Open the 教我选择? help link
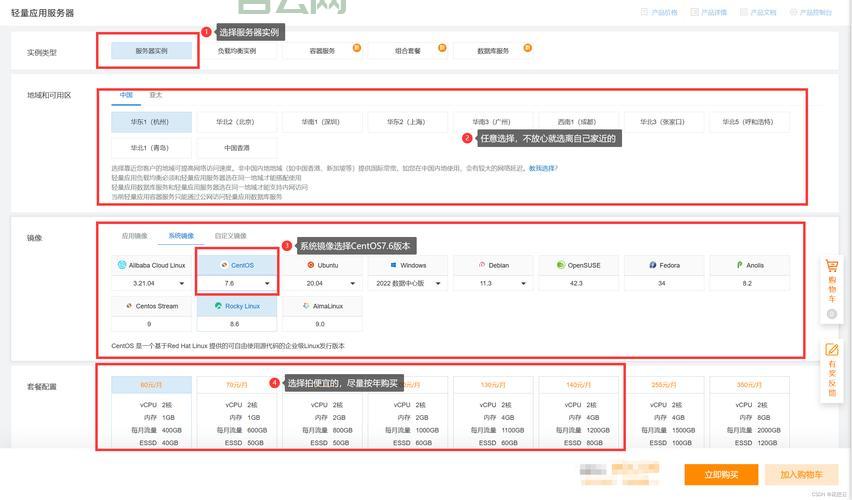The image size is (852, 500). tap(543, 168)
